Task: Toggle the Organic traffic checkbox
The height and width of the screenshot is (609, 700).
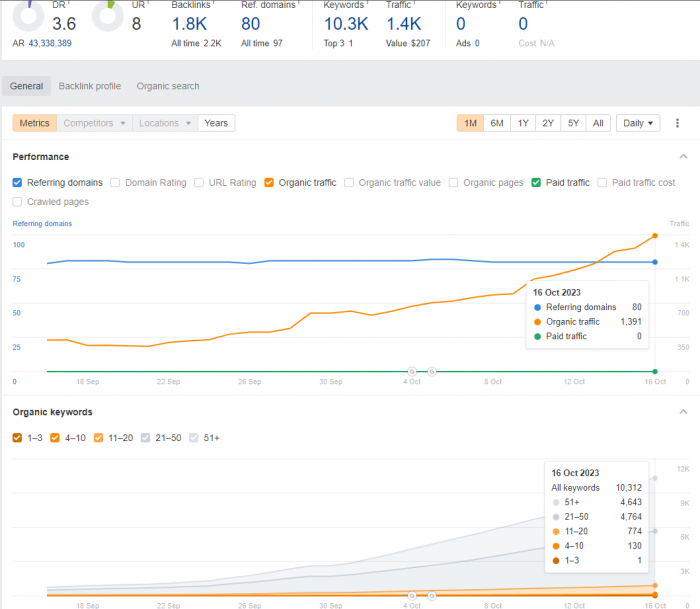Action: pyautogui.click(x=269, y=183)
